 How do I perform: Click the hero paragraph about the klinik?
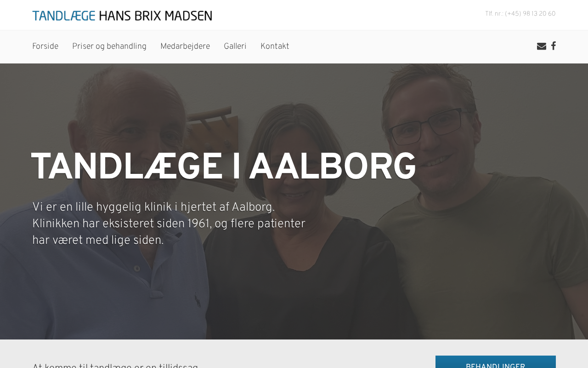[169, 224]
